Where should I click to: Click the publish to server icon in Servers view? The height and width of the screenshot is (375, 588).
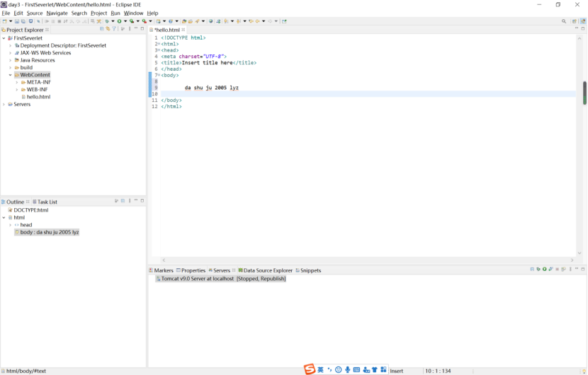pos(564,269)
